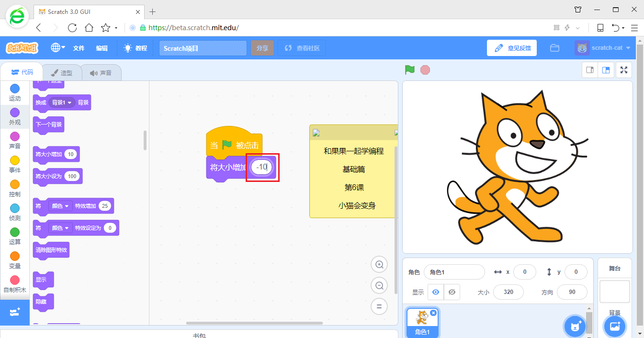
Task: Open 颜色 dropdown in 特效增加 block
Action: 60,206
